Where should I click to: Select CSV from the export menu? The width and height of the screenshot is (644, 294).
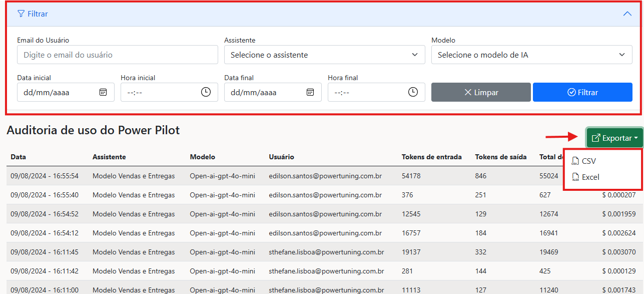[588, 161]
